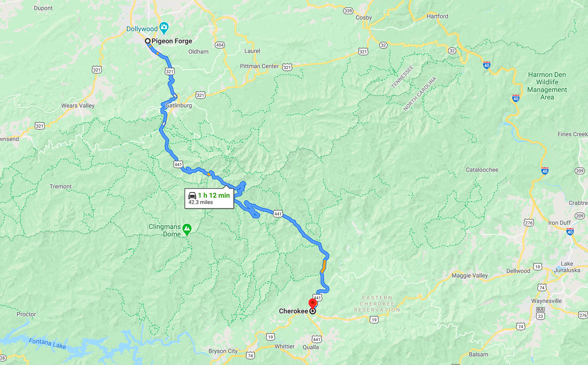Click the red Cherokee destination pin
The image size is (588, 365).
312,304
